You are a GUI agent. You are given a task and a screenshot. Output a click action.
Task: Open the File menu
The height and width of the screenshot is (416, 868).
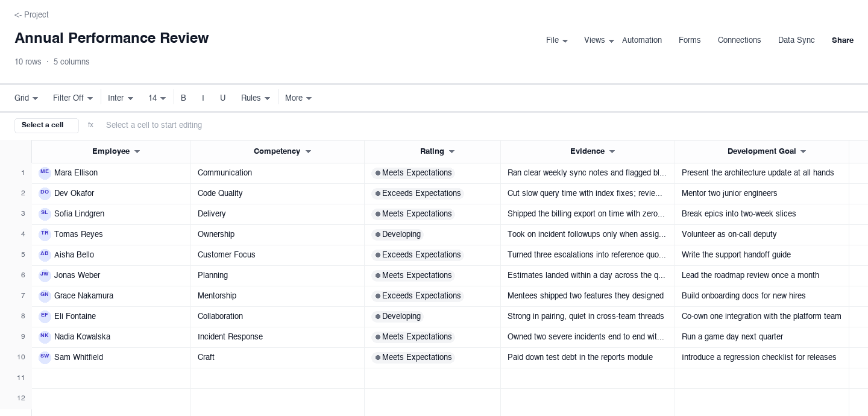pos(557,40)
